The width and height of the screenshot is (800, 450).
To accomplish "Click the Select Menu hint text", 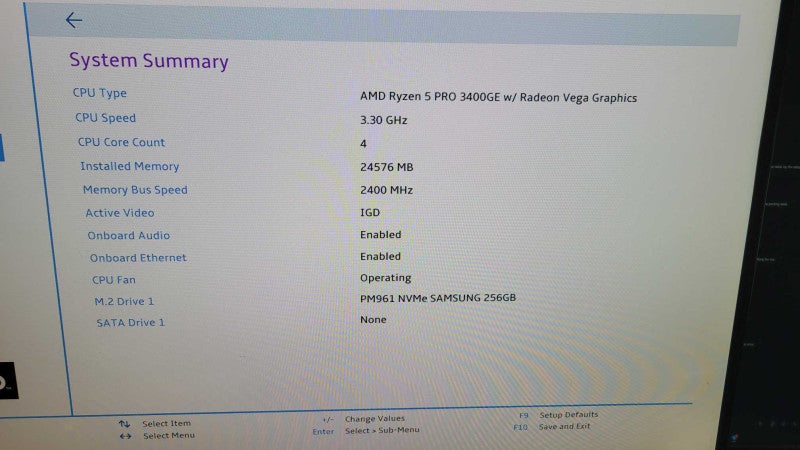I will [169, 436].
